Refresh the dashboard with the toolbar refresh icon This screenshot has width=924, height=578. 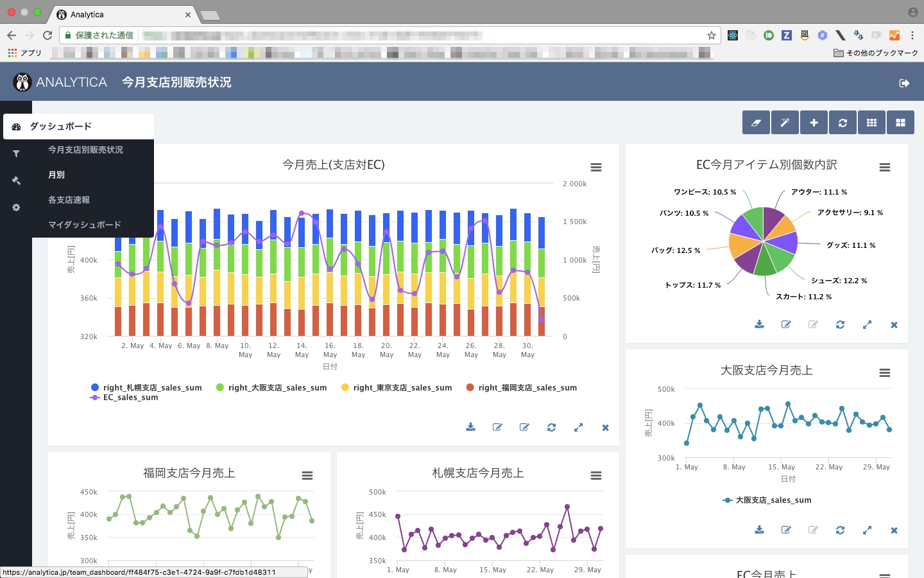click(x=843, y=122)
